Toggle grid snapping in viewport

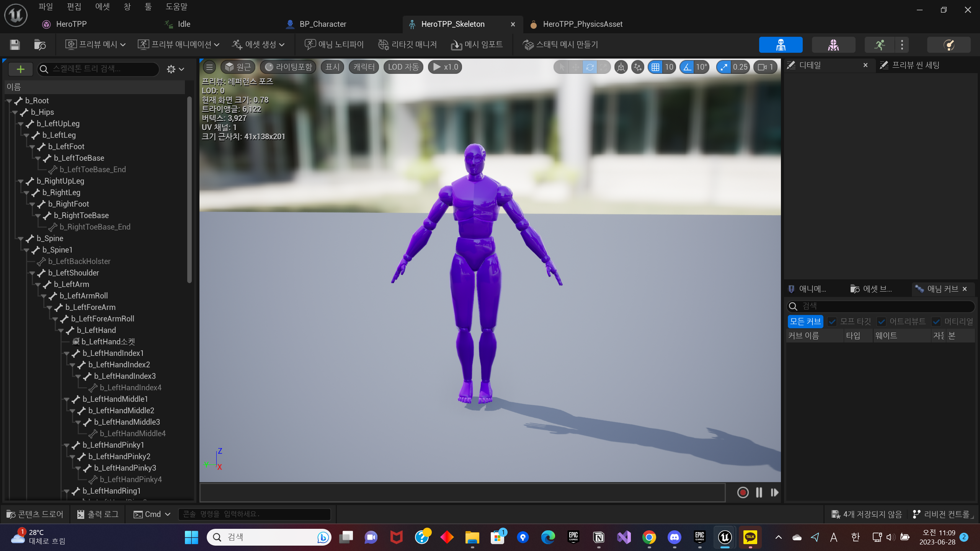tap(655, 67)
